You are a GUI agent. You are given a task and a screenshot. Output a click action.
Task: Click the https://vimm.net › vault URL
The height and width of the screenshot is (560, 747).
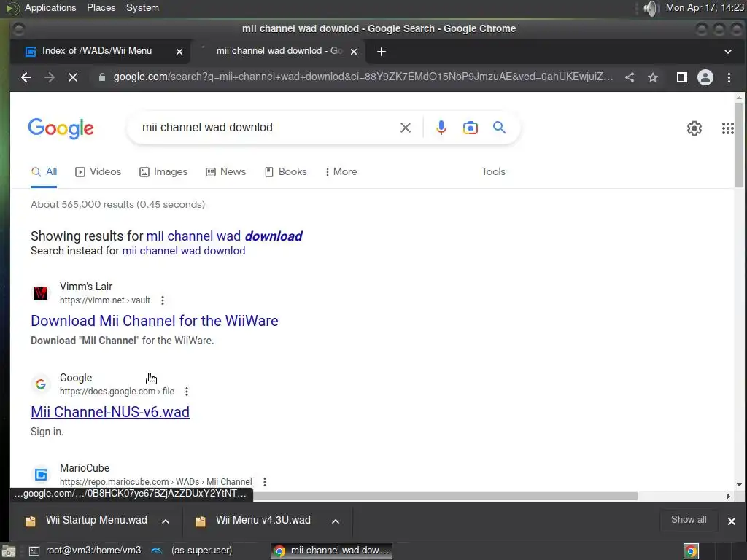tap(105, 300)
